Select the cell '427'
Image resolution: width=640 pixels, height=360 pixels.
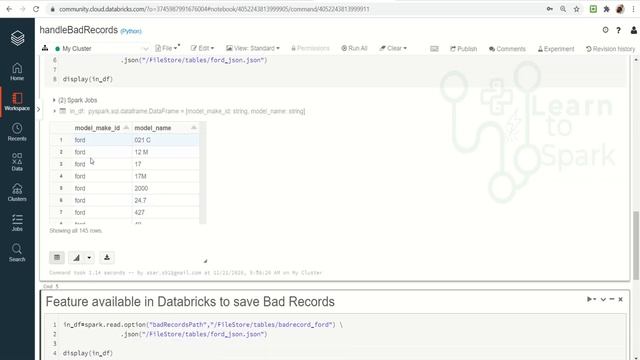(166, 212)
